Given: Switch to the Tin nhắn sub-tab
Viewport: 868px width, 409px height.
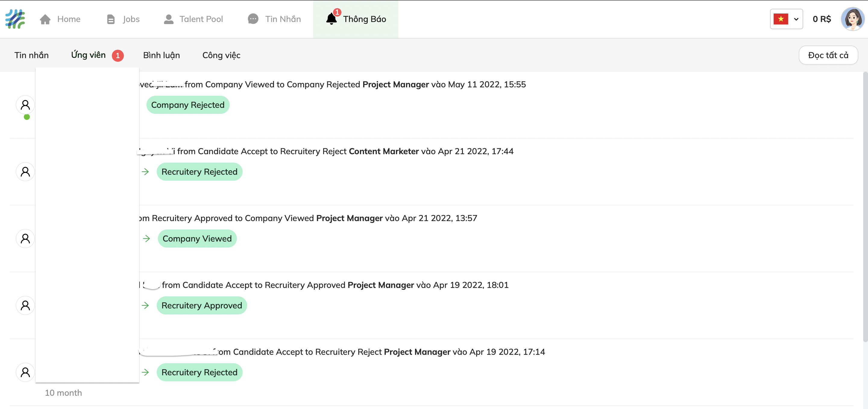Looking at the screenshot, I should point(31,55).
